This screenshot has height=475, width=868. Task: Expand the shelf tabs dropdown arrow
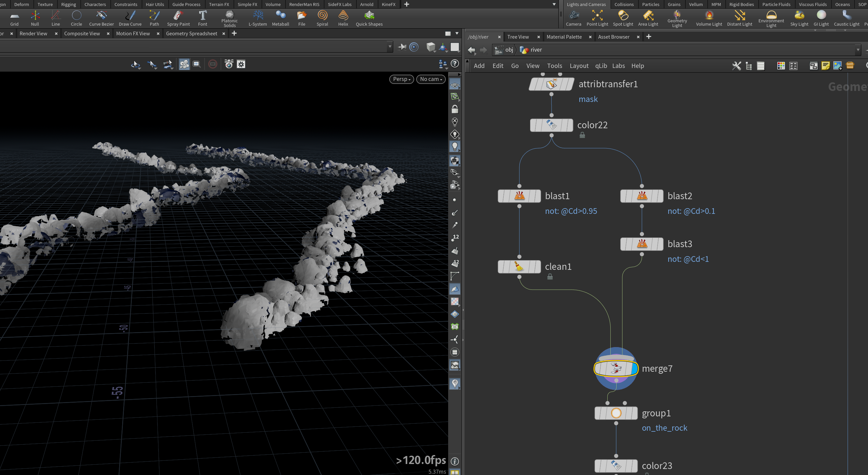click(554, 4)
